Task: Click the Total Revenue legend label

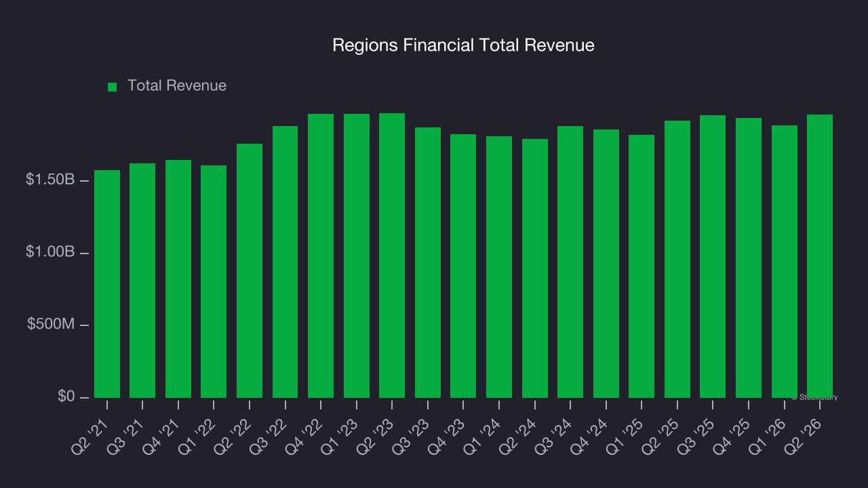Action: coord(177,86)
